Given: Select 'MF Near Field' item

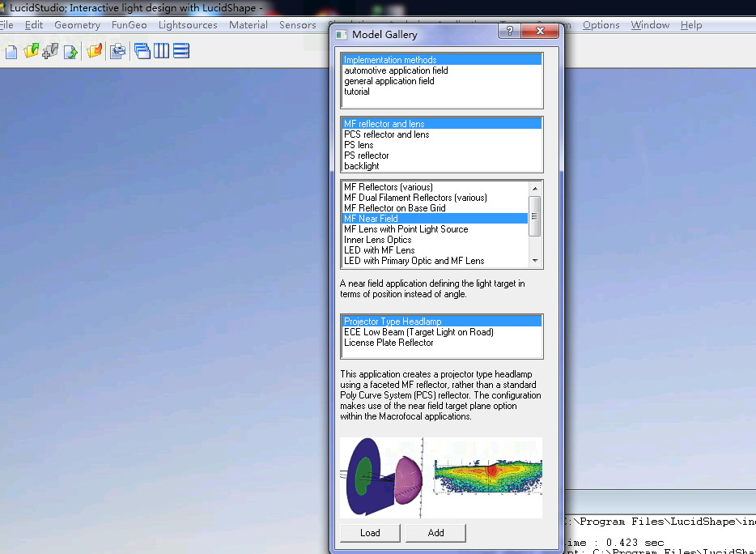Looking at the screenshot, I should [435, 219].
